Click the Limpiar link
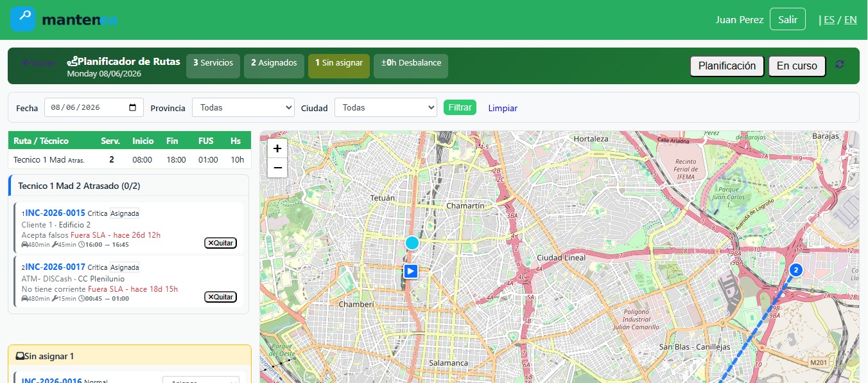Screen dimensions: 868x383 tap(503, 108)
